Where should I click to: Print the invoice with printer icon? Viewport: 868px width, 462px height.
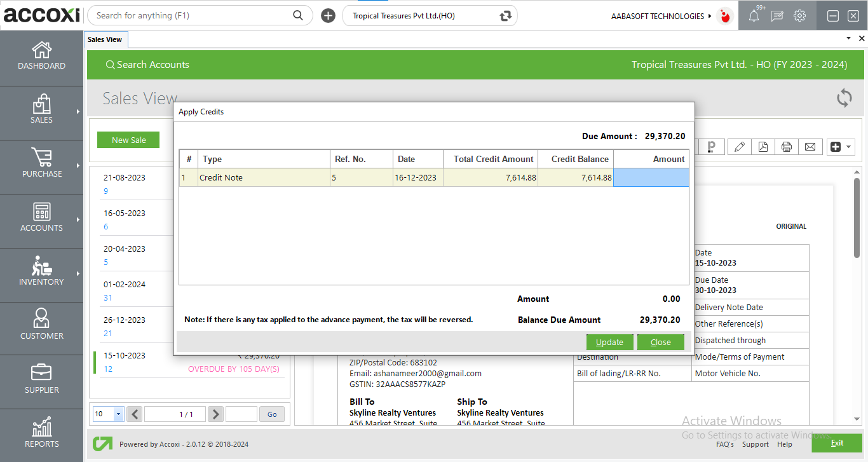coord(787,147)
